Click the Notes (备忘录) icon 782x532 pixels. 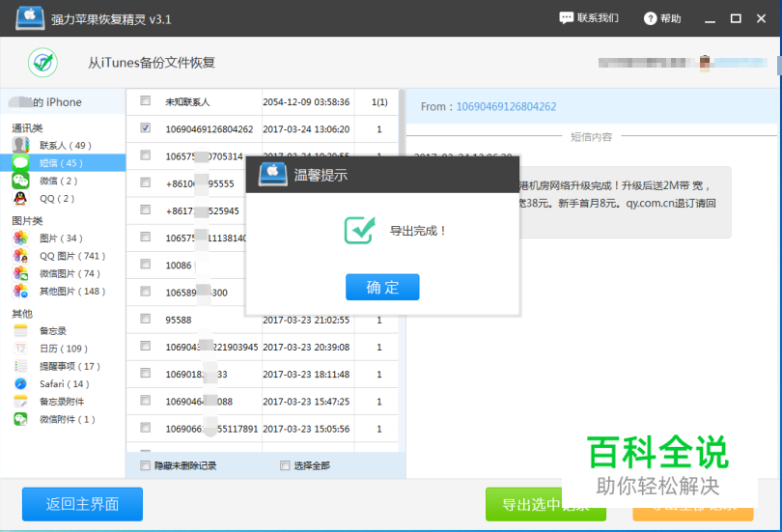20,330
